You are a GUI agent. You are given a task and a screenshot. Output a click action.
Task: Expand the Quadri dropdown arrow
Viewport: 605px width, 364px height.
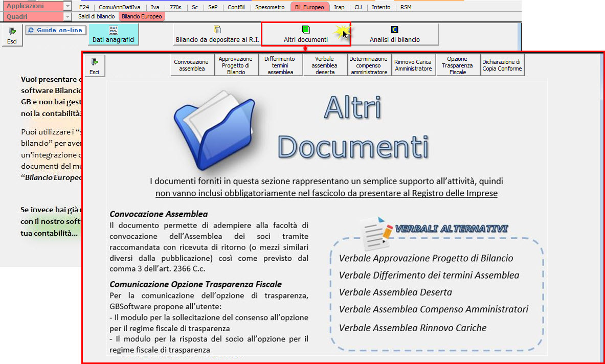pyautogui.click(x=68, y=16)
